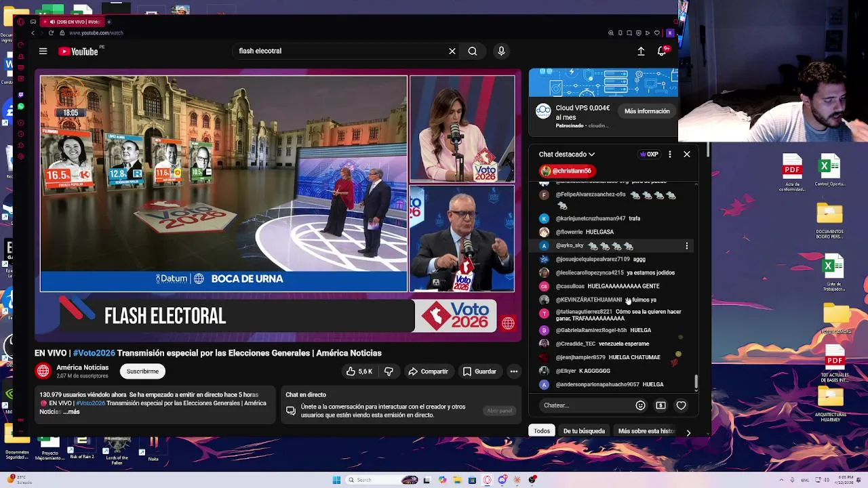868x488 pixels.
Task: Click the Opera browser logo menu
Action: (21, 22)
